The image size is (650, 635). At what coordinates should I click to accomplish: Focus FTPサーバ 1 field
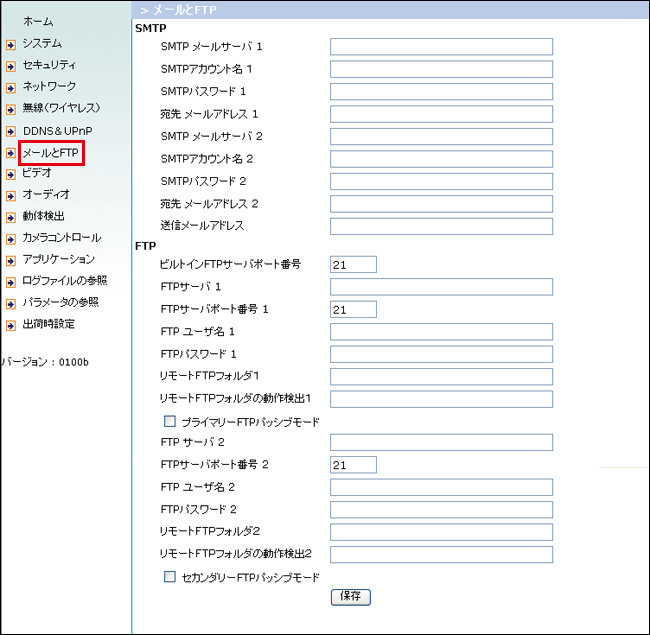coord(441,287)
